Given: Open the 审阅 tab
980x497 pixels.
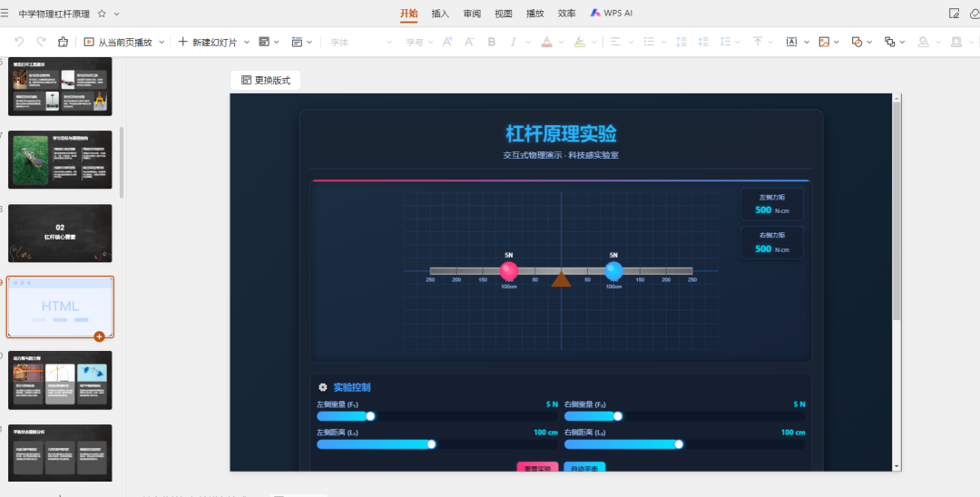Looking at the screenshot, I should (472, 14).
